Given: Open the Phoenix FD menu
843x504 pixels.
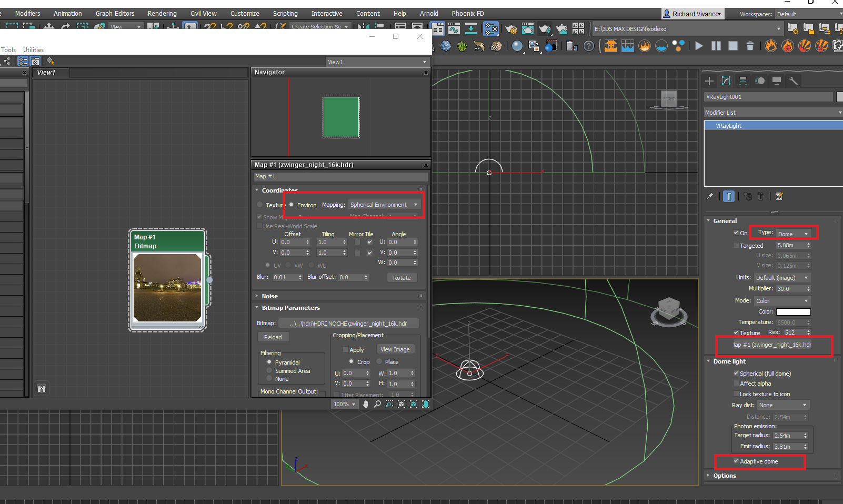Looking at the screenshot, I should click(467, 13).
